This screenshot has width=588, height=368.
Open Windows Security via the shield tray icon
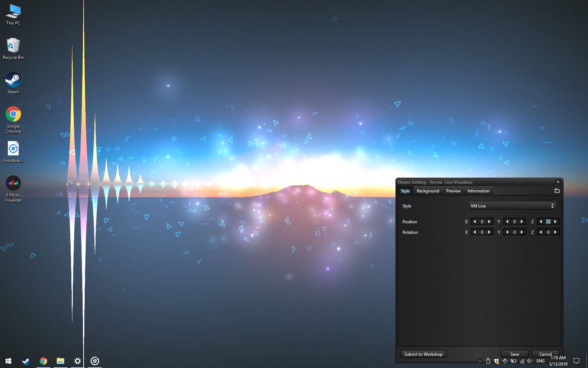tap(497, 361)
